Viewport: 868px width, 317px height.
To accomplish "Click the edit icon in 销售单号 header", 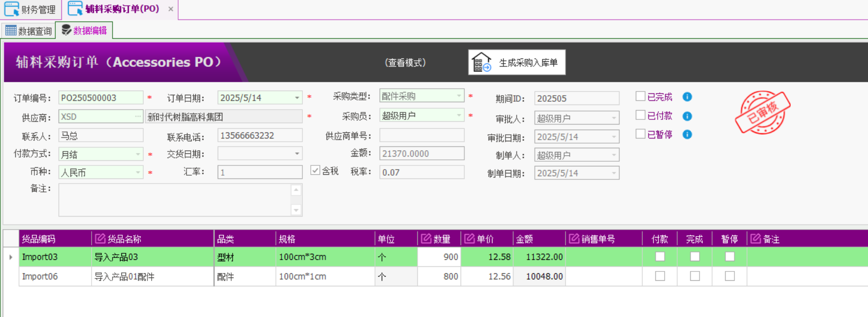I will tap(574, 238).
